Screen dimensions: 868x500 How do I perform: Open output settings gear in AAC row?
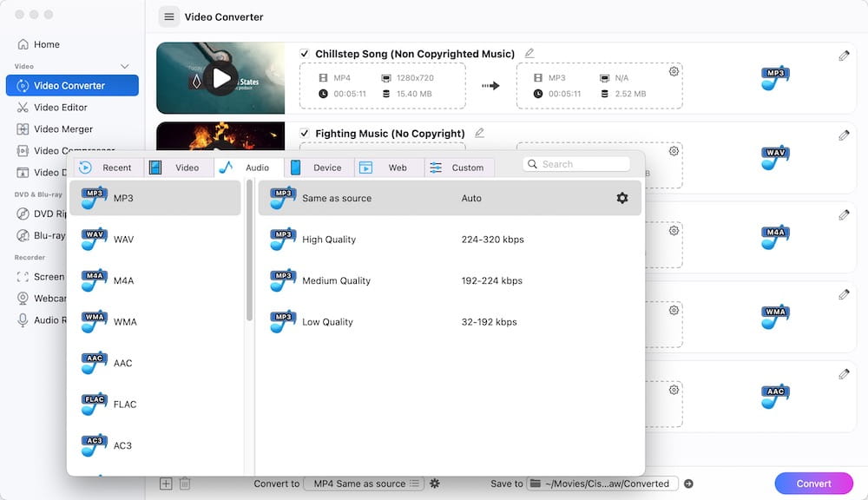[x=674, y=391]
